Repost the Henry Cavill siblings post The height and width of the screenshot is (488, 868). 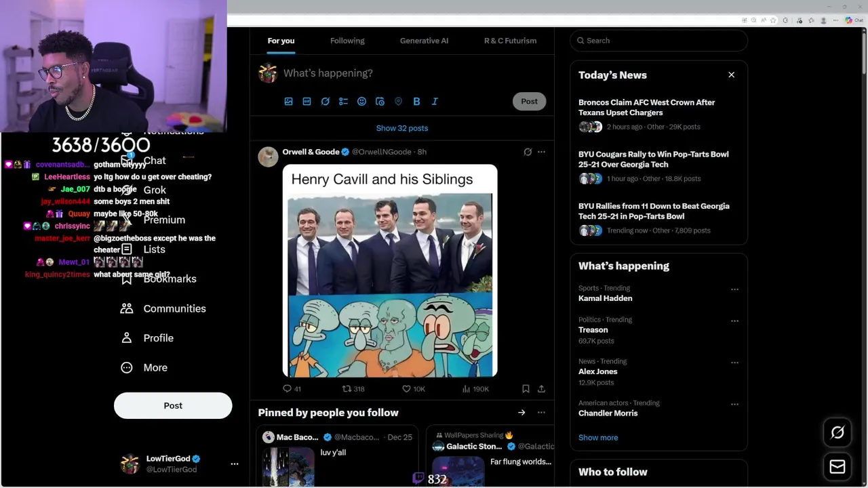(x=353, y=389)
